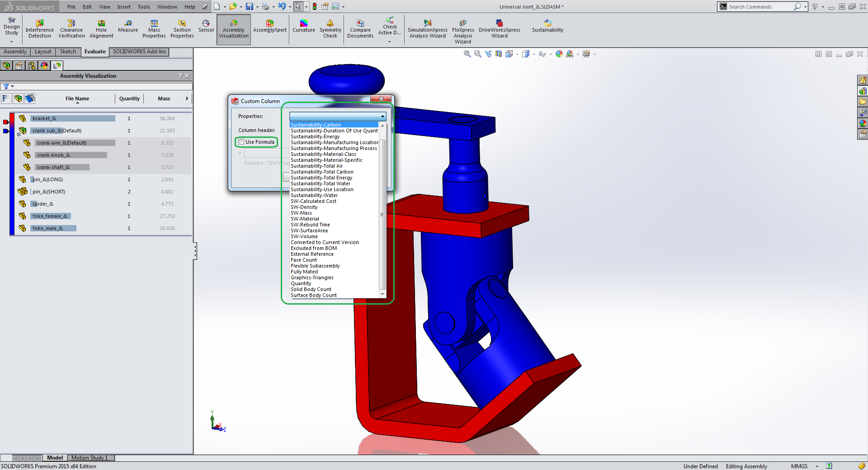
Task: Enable the Use Formula checkbox
Action: pyautogui.click(x=241, y=142)
